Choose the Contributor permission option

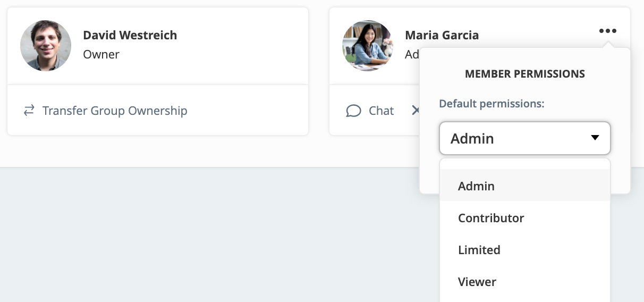(491, 218)
